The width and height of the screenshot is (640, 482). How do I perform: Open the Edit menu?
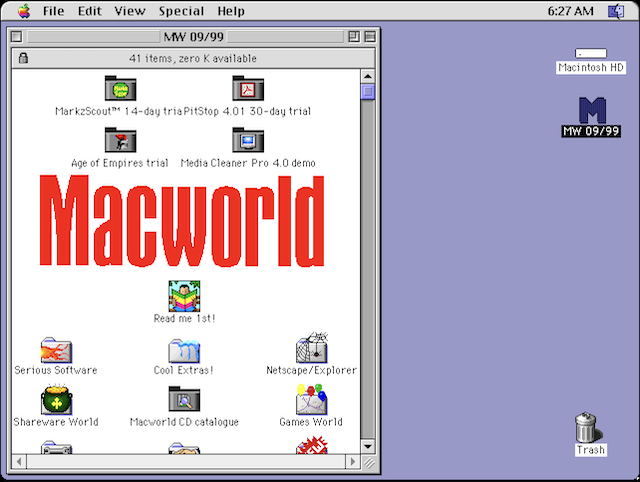pos(90,11)
